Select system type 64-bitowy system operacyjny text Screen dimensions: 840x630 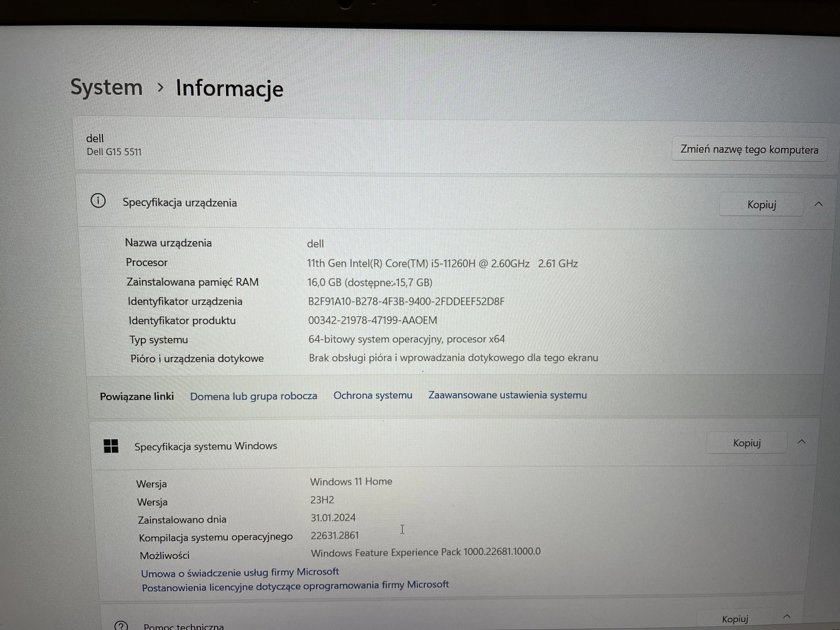tap(406, 339)
